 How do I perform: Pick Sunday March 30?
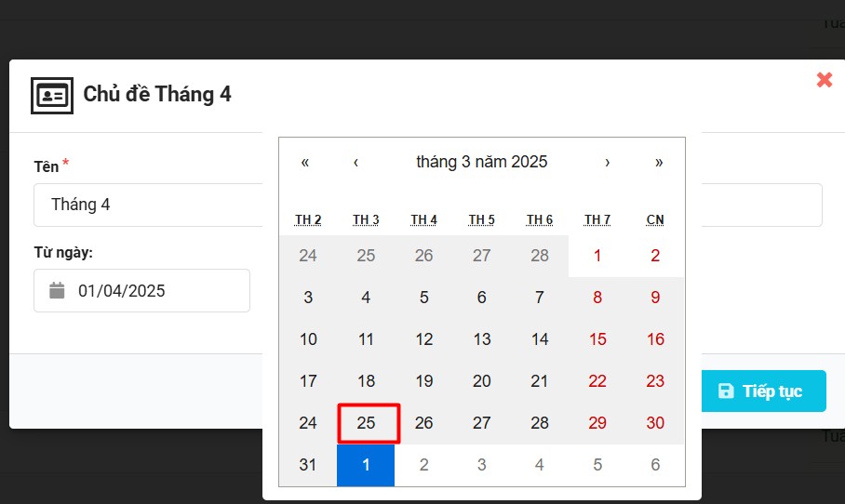click(655, 423)
